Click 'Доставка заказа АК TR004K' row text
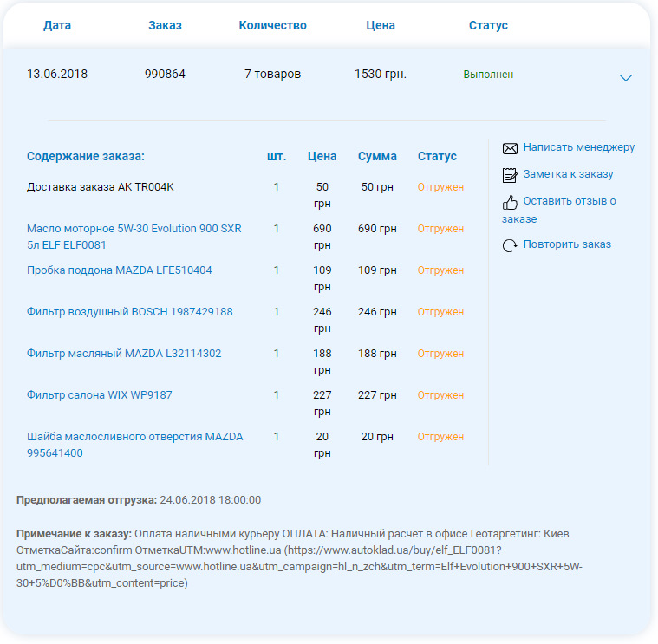This screenshot has height=644, width=658. click(101, 186)
